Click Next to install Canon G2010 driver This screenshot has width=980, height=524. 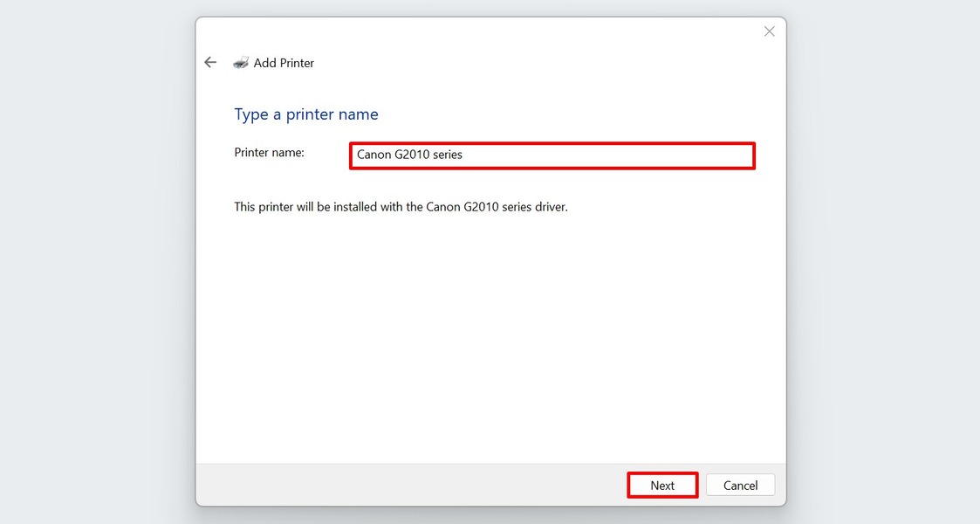coord(661,485)
